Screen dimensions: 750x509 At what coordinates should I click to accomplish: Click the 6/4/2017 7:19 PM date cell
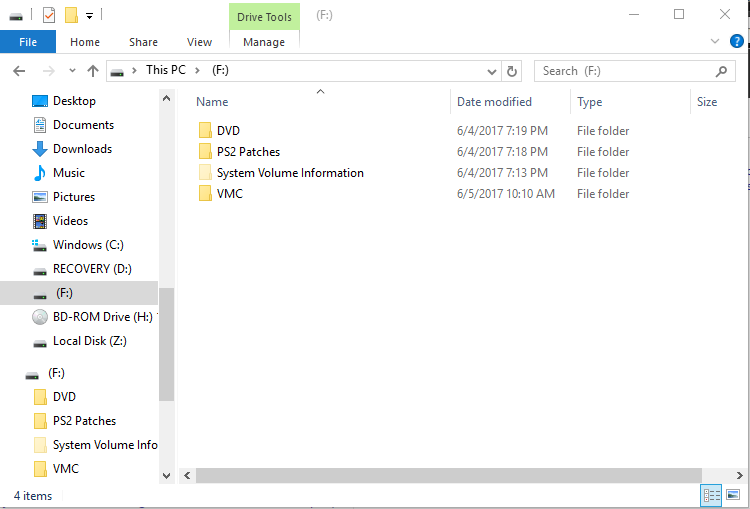(502, 131)
